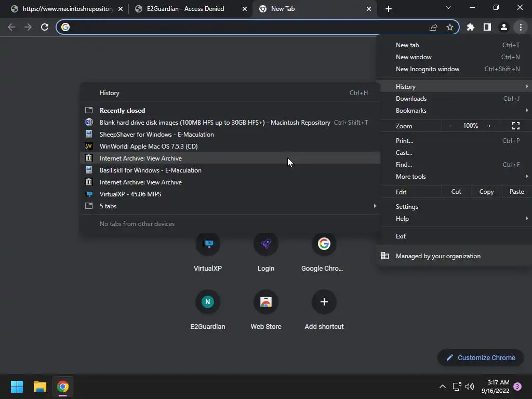Open the network status tray icon
Image resolution: width=532 pixels, height=399 pixels.
457,387
